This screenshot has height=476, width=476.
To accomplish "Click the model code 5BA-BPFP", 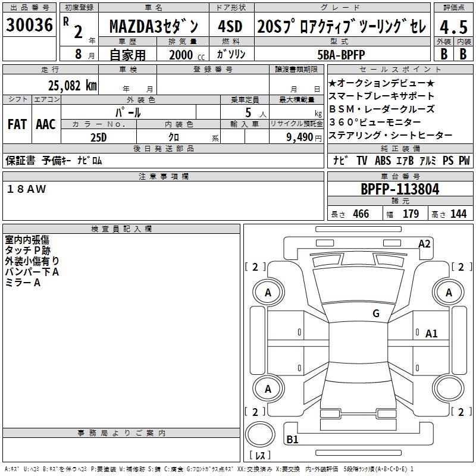I will 341,55.
